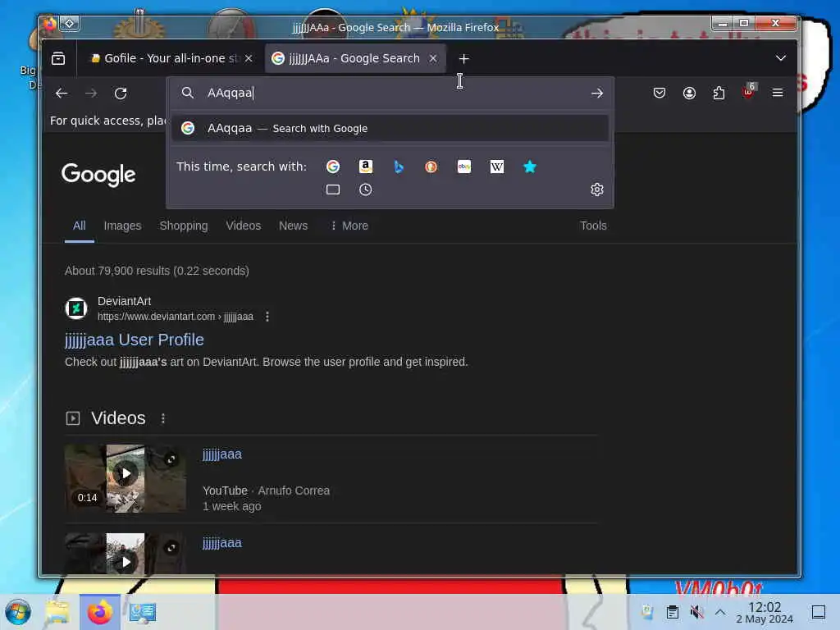
Task: Switch to News results
Action: [x=293, y=226]
